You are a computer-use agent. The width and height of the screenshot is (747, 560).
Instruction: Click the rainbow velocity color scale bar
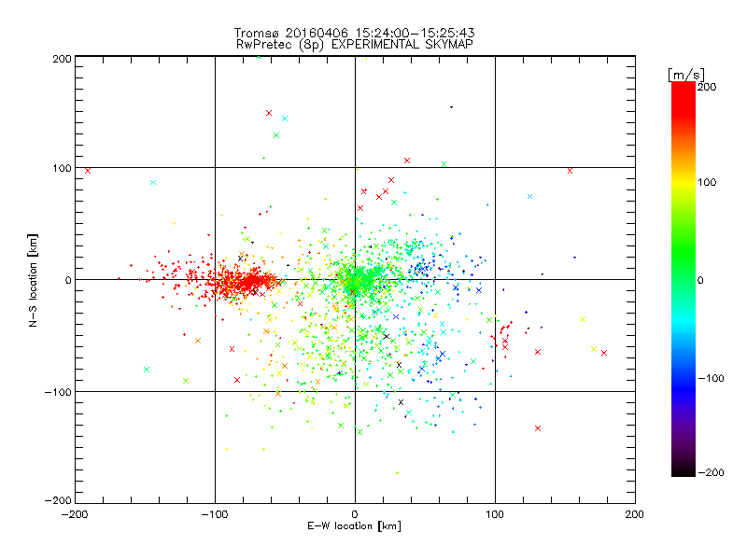point(684,279)
